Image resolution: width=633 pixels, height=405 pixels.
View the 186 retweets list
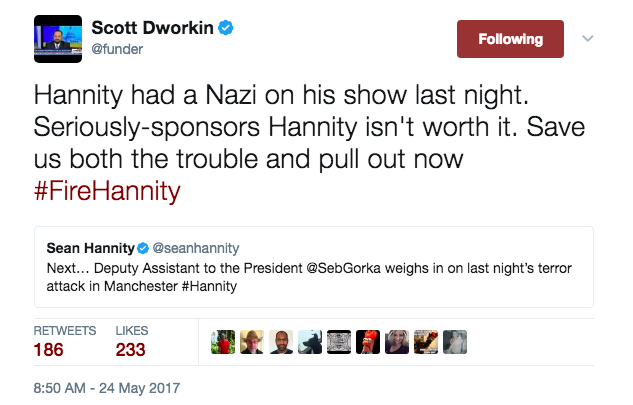pos(65,342)
